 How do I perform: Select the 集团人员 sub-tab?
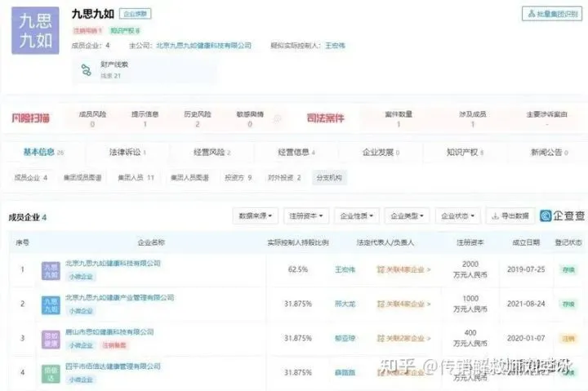pos(135,177)
